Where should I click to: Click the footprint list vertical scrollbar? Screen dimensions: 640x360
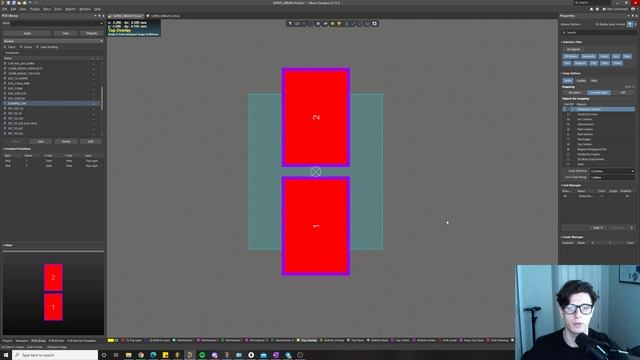(102, 98)
